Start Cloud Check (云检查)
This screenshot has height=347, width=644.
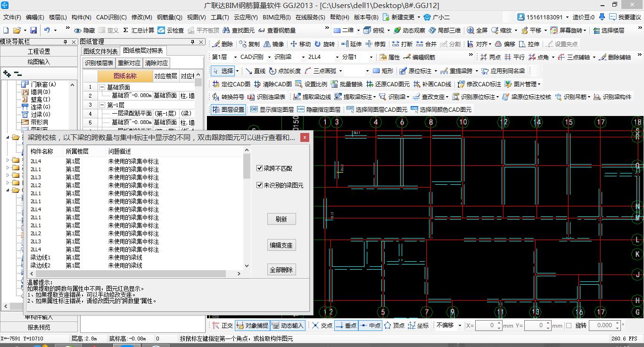click(x=171, y=30)
